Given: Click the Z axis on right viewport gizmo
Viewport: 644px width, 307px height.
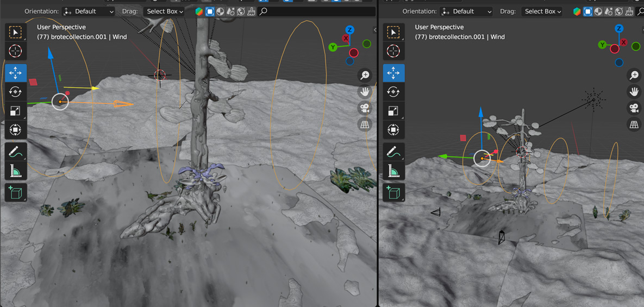Looking at the screenshot, I should point(618,28).
